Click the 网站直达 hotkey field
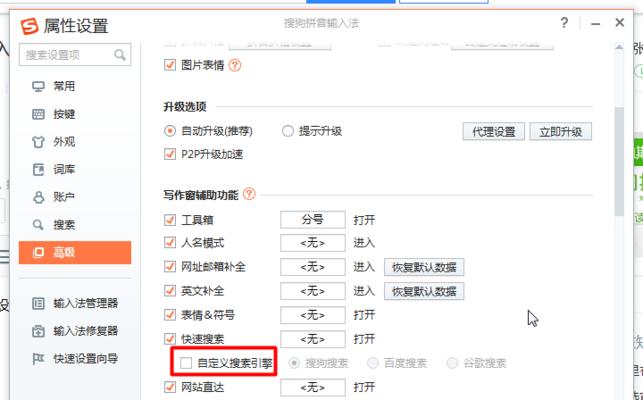This screenshot has height=400, width=643. 313,387
